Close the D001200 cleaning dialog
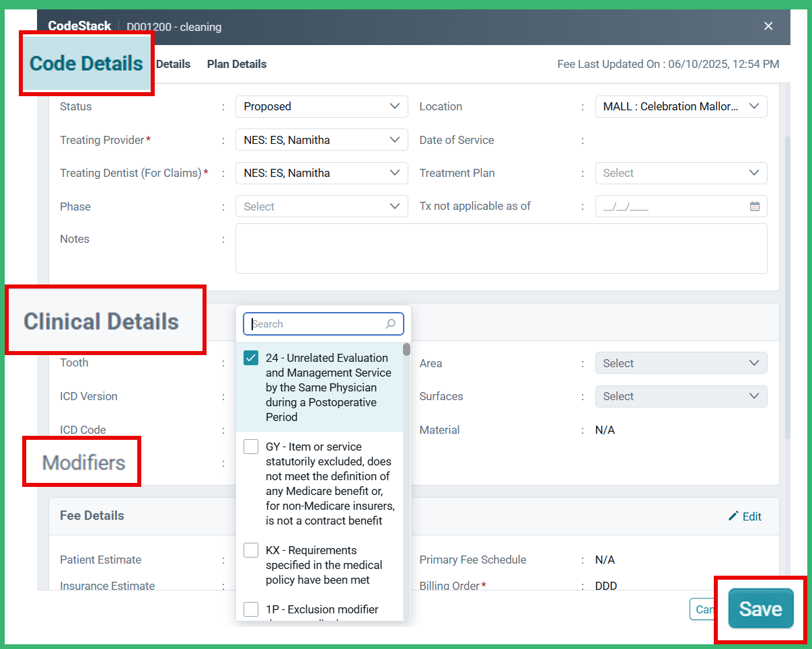Viewport: 812px width, 649px height. pyautogui.click(x=768, y=26)
